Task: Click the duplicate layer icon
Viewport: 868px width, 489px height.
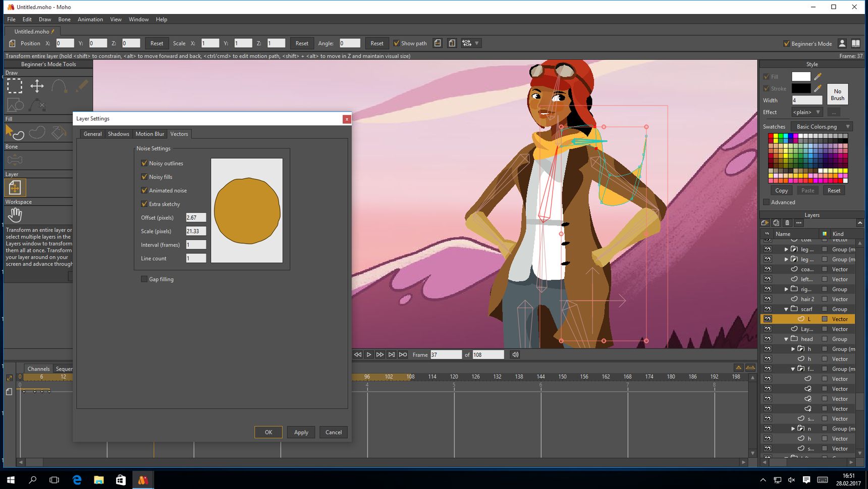Action: 776,223
